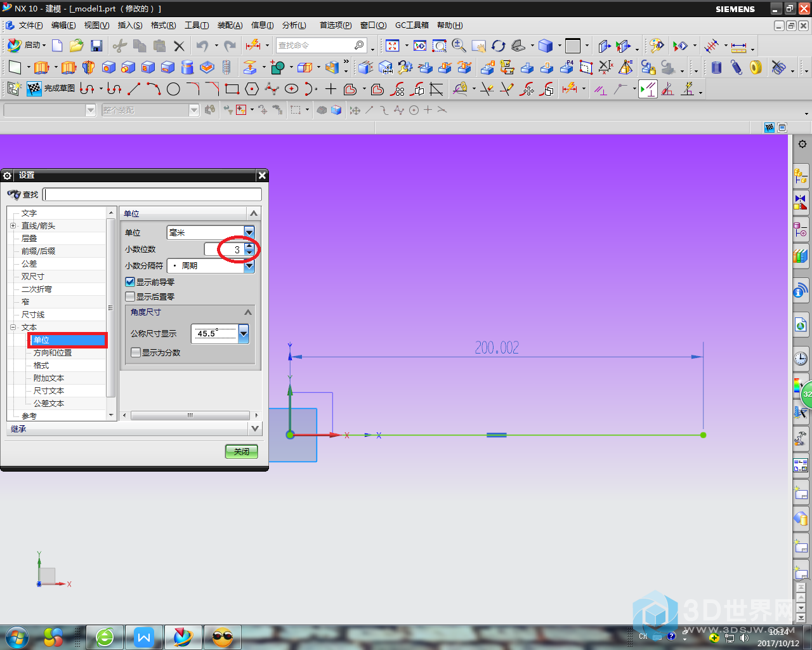Screen dimensions: 812x650
Task: Click the Windows Start button
Action: (16, 637)
